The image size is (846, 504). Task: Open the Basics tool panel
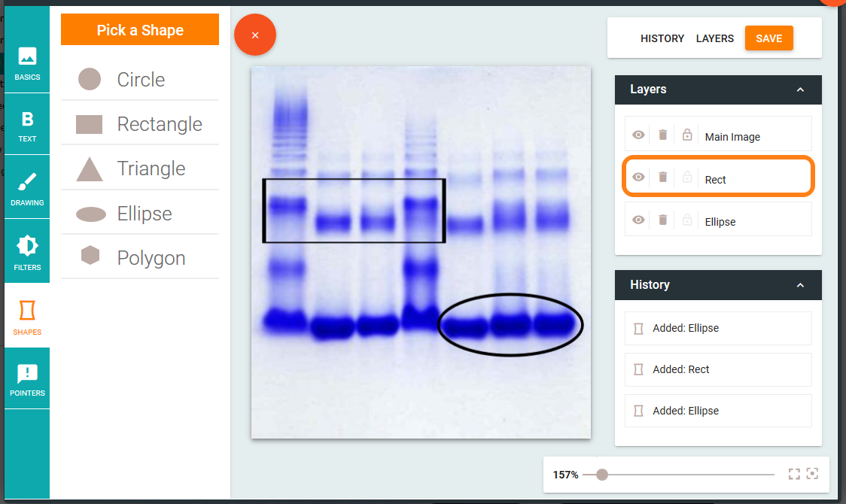point(27,63)
